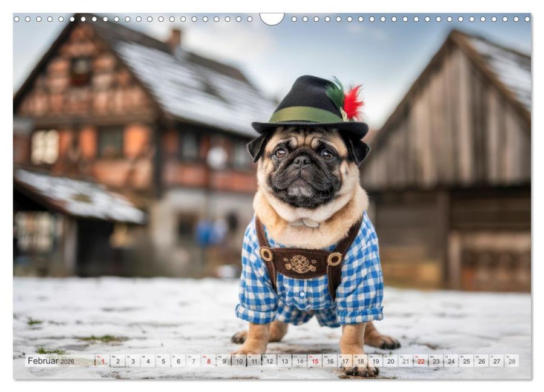The width and height of the screenshot is (544, 392).
Task: Click day 28 at the strip end
Action: pyautogui.click(x=512, y=361)
